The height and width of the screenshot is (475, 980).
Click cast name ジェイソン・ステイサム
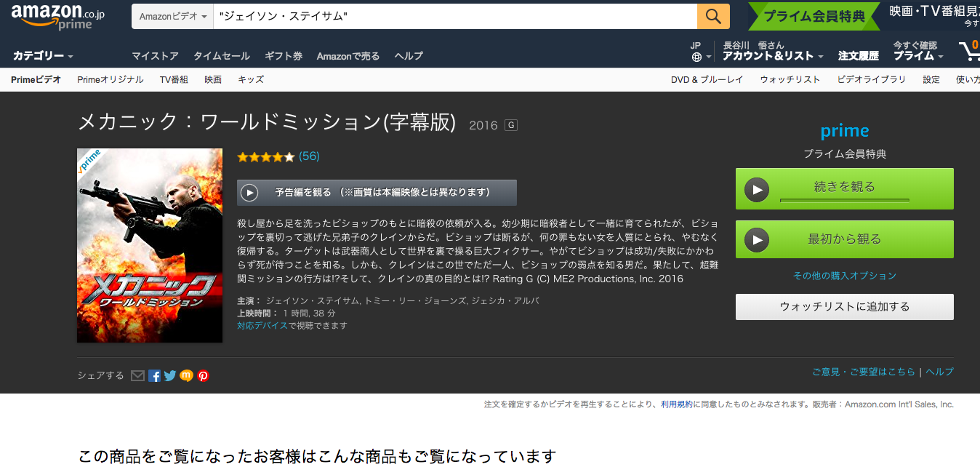coord(312,301)
